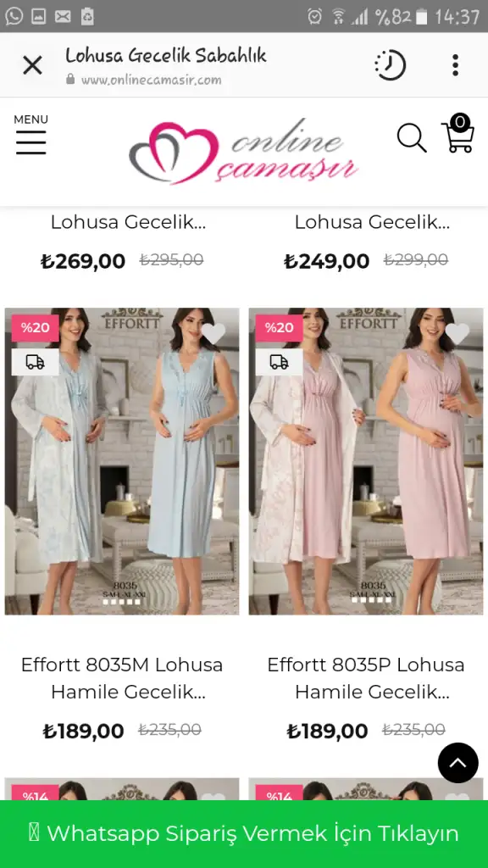The height and width of the screenshot is (868, 488).
Task: Tap the www.onlinecamasir.com address bar
Action: [151, 79]
